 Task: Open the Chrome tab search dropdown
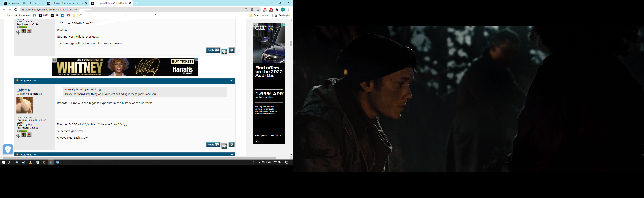(263, 3)
